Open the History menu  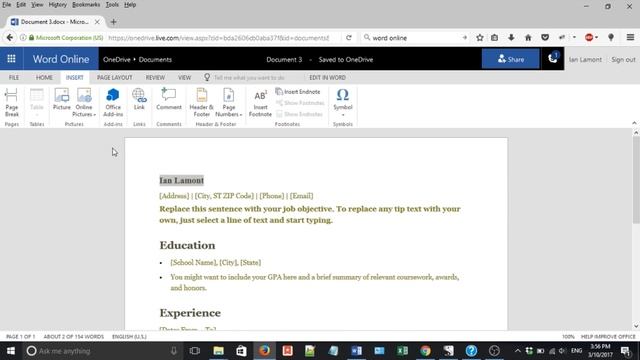click(58, 4)
